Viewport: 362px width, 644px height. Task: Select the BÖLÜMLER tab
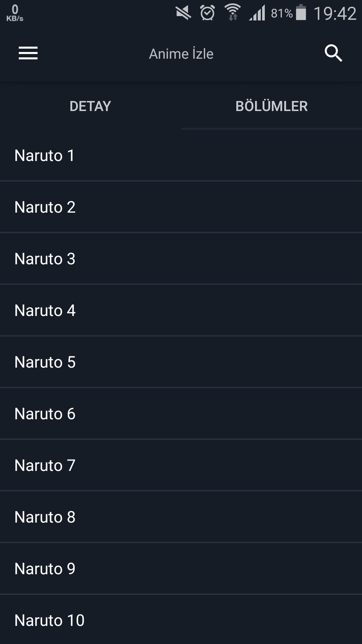271,106
